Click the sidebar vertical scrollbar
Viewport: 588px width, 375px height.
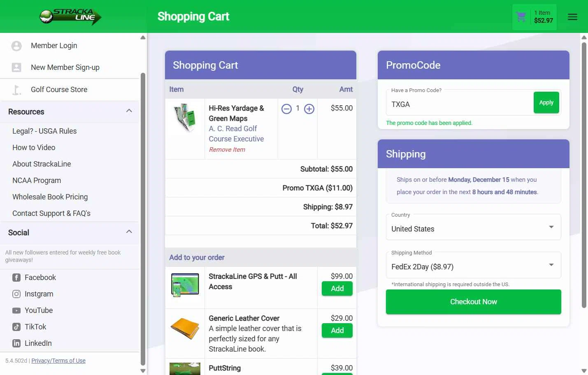click(x=143, y=219)
